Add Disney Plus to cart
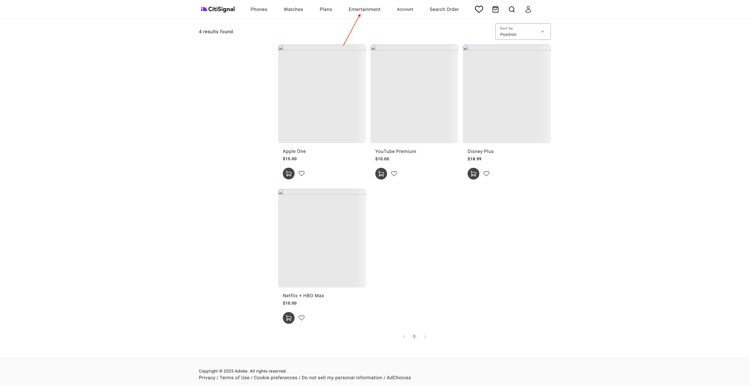The width and height of the screenshot is (750, 386). pyautogui.click(x=473, y=174)
